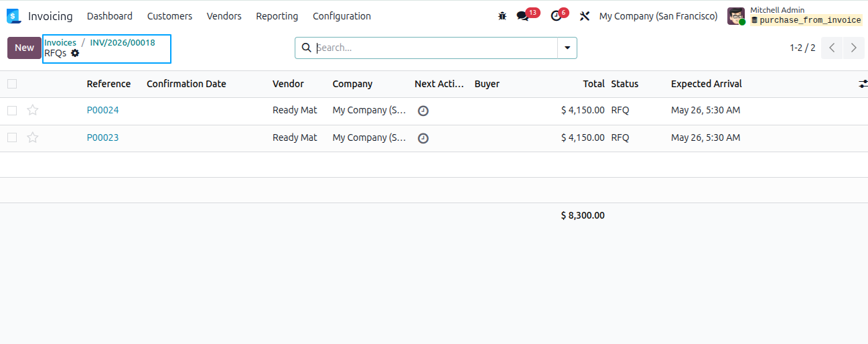The image size is (868, 344).
Task: Open the Dashboard menu
Action: [x=110, y=16]
